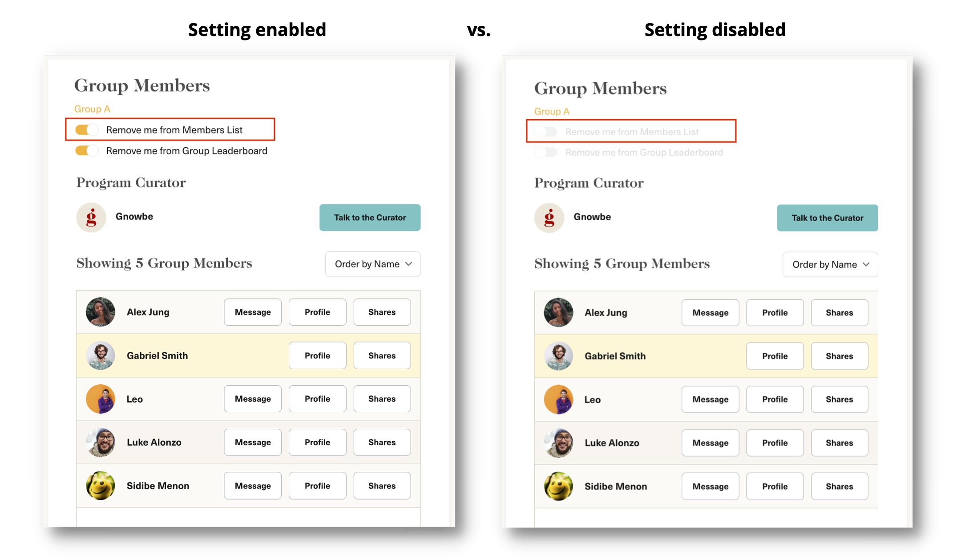The image size is (973, 560).
Task: Open Leo's Profile in enabled panel
Action: 317,399
